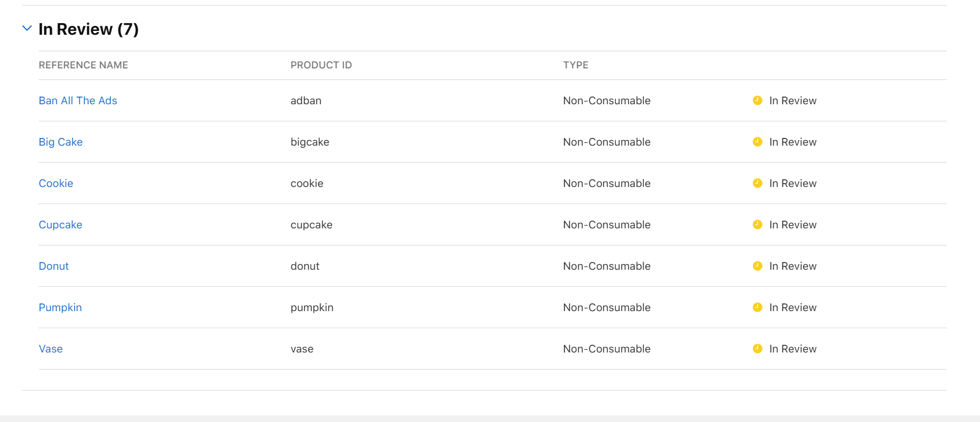Click the TYPE column header
980x422 pixels.
tap(576, 65)
